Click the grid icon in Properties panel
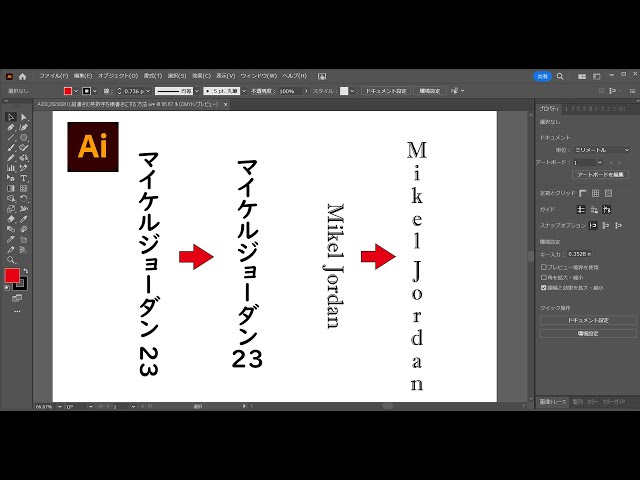Viewport: 640px width, 480px height. tap(596, 192)
